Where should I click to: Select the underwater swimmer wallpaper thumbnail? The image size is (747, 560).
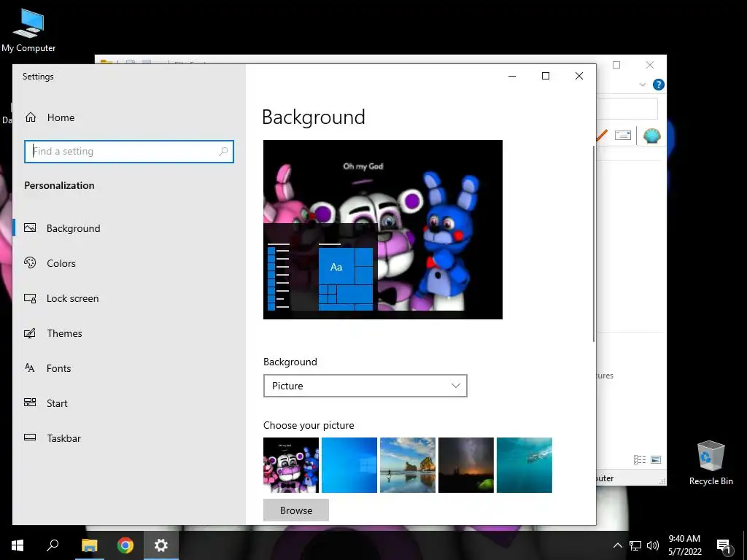[x=525, y=465]
